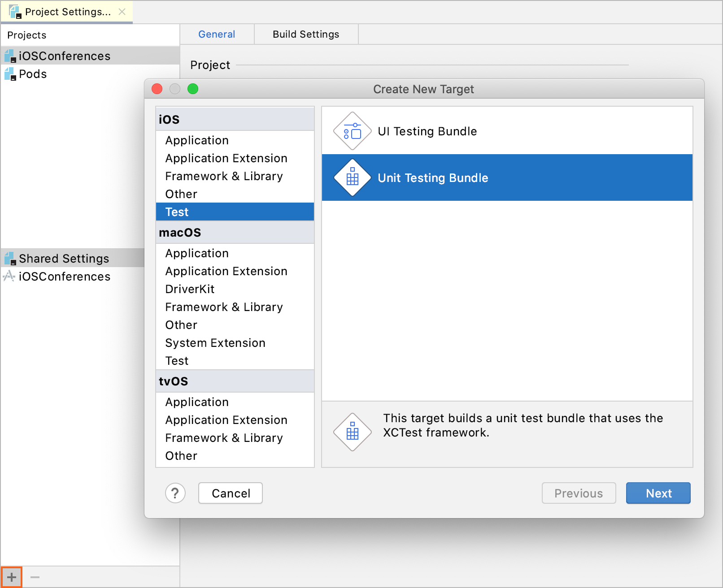Screen dimensions: 723x588
Task: Select the Unit Testing Bundle template
Action: coord(507,177)
